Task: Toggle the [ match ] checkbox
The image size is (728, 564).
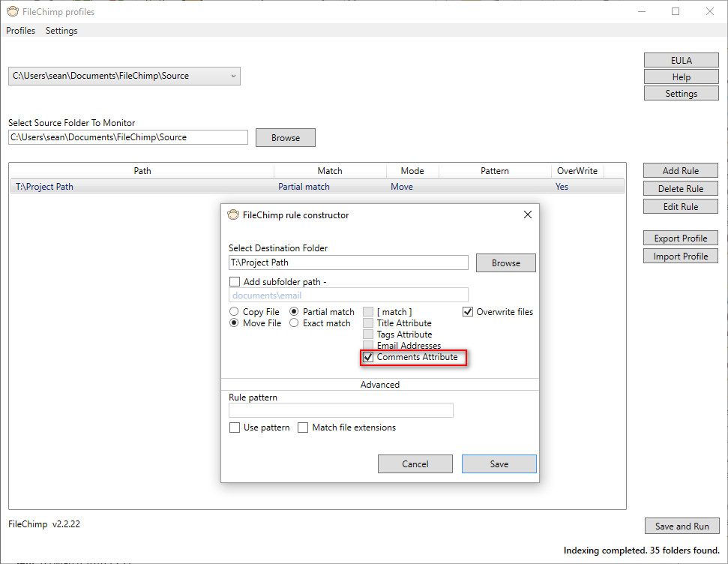Action: (368, 312)
